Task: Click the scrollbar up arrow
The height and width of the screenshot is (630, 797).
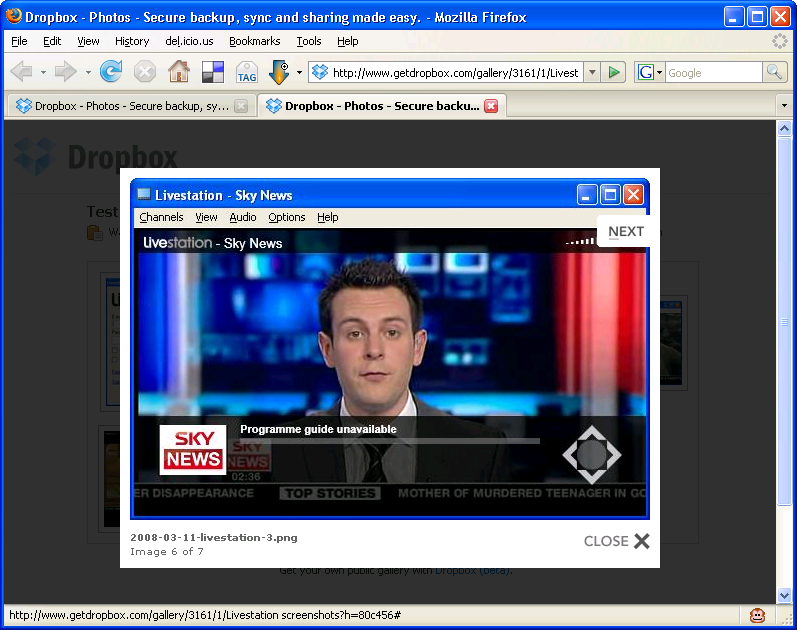Action: pyautogui.click(x=784, y=129)
